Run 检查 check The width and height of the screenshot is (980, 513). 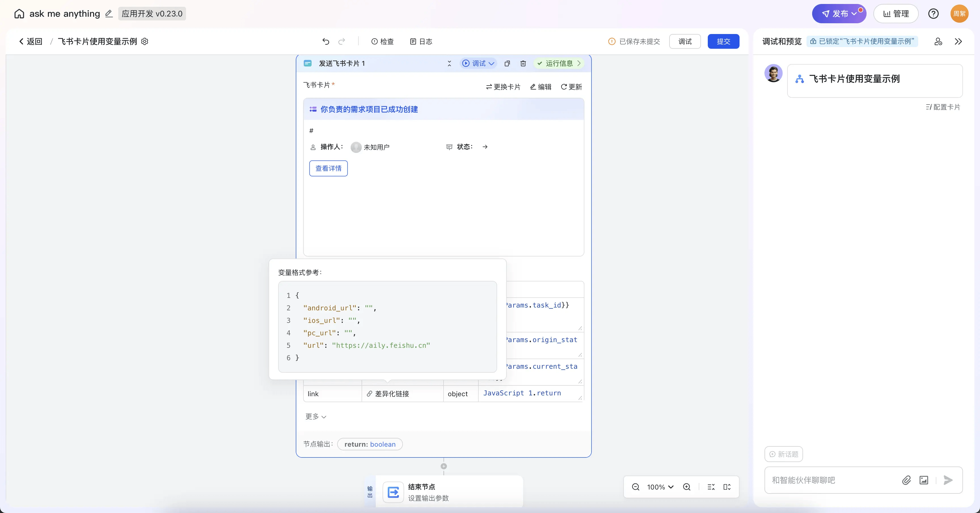pos(382,41)
